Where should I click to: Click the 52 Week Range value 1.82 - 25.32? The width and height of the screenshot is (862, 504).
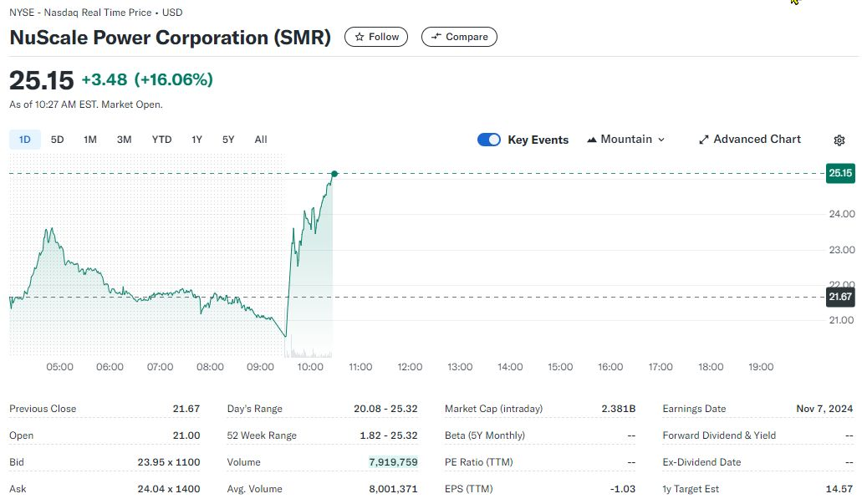389,435
